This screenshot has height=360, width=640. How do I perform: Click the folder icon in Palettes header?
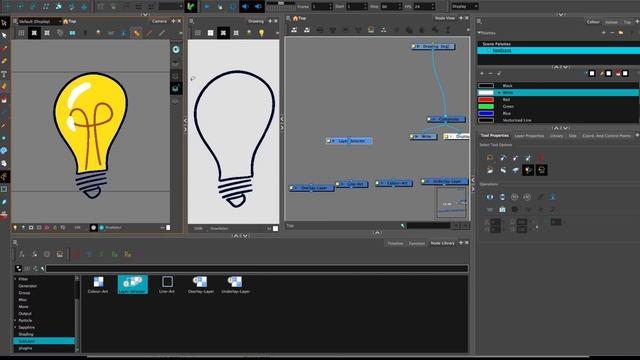[x=620, y=33]
